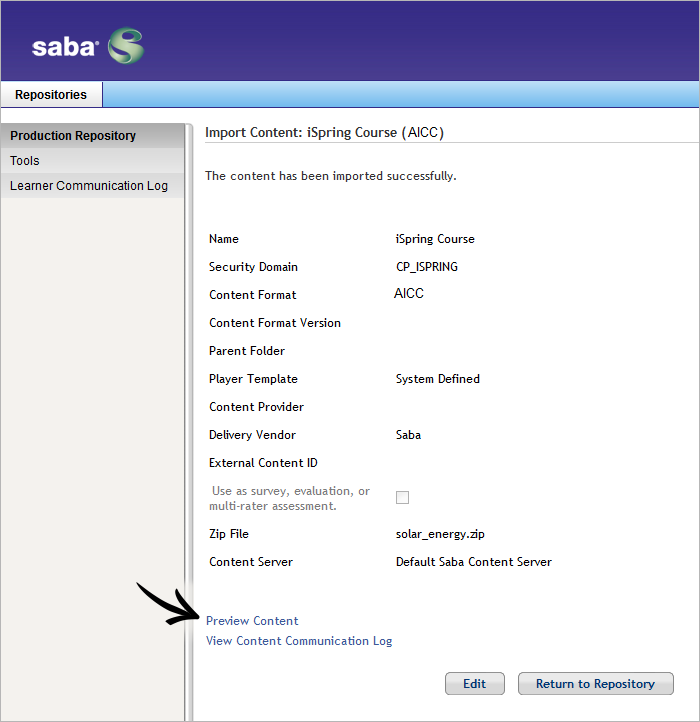
Task: Select the 'CP_ISPRING' security domain value
Action: pos(427,267)
